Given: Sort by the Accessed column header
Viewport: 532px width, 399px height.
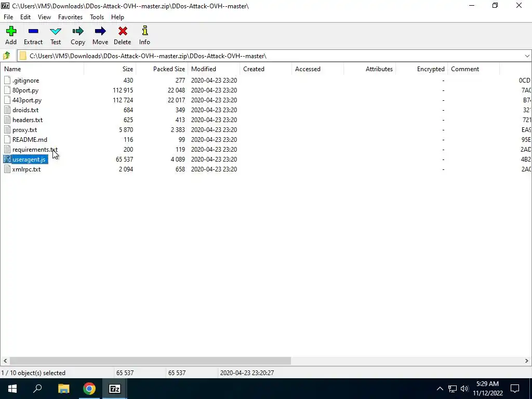Looking at the screenshot, I should pyautogui.click(x=317, y=69).
